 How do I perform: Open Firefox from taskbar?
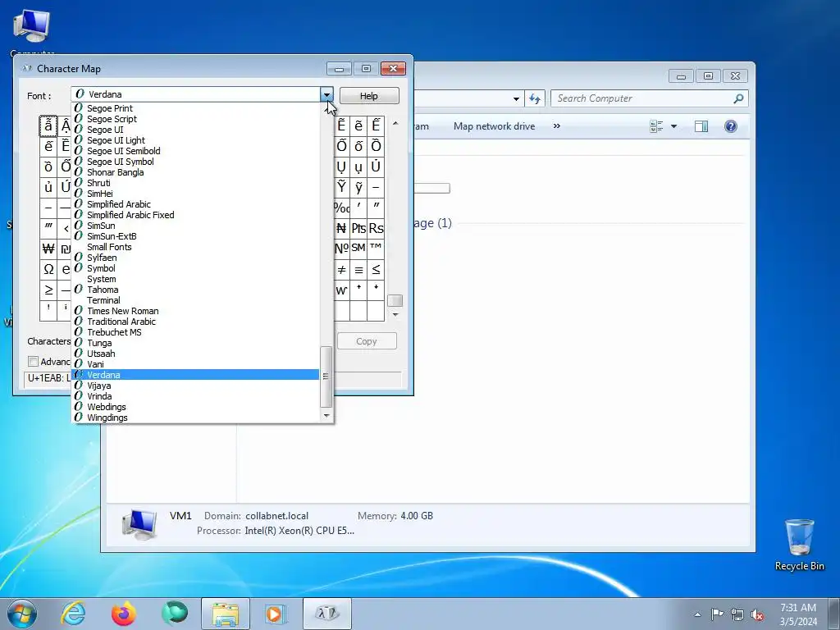click(x=123, y=614)
